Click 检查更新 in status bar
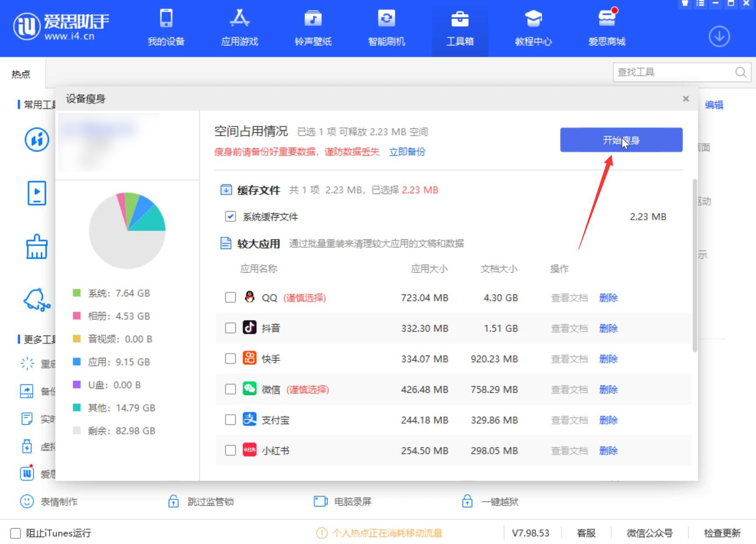This screenshot has height=544, width=756. [722, 533]
